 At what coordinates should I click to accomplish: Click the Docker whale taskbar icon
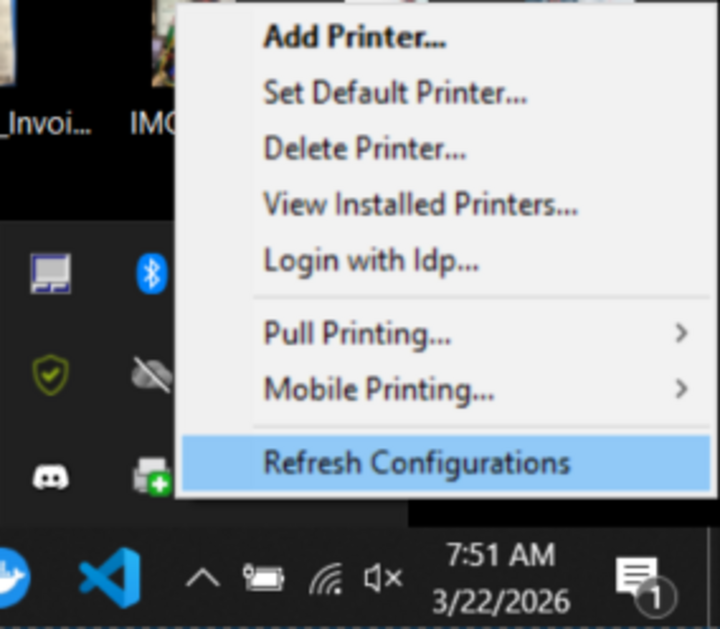tap(12, 578)
